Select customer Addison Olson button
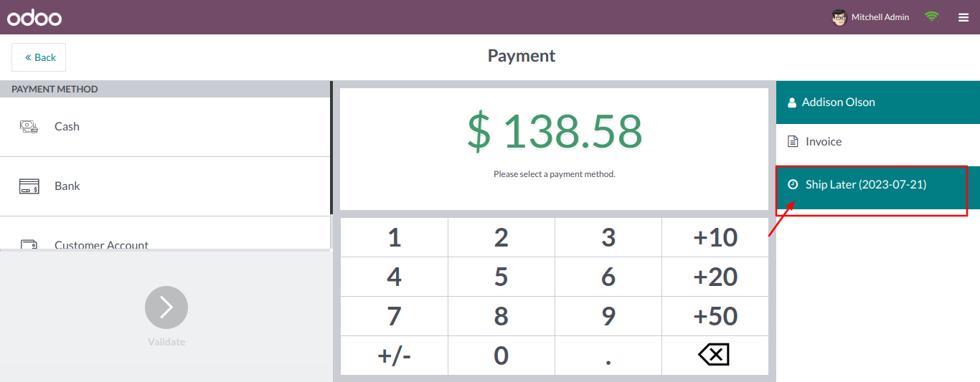 pyautogui.click(x=838, y=102)
